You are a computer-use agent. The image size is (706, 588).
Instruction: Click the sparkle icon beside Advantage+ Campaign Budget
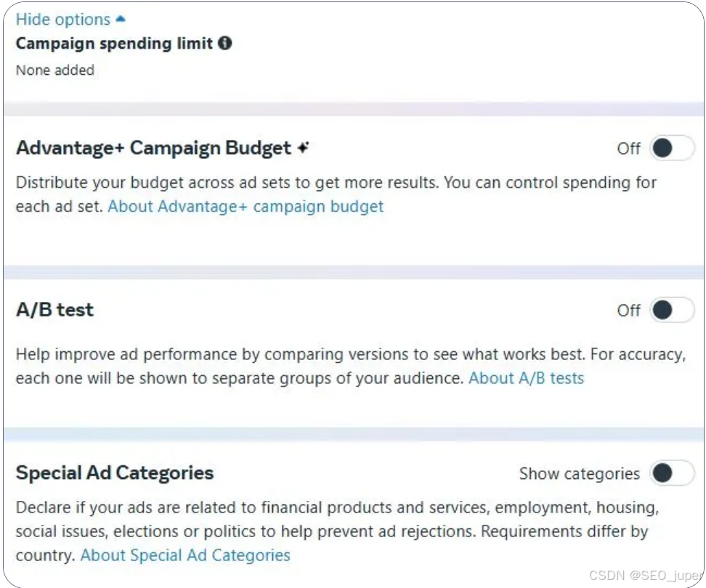(x=303, y=148)
